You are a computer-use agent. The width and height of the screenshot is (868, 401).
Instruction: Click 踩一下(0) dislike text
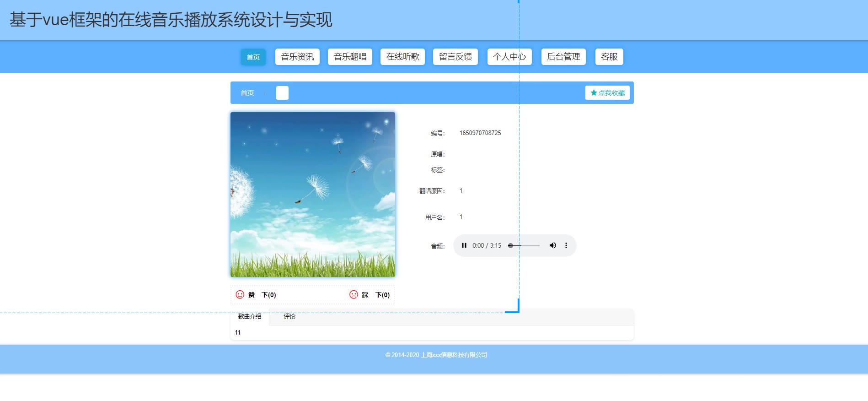tap(376, 295)
